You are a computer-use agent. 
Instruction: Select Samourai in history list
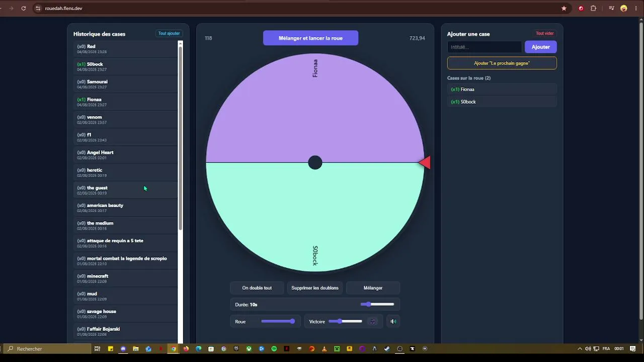(125, 84)
